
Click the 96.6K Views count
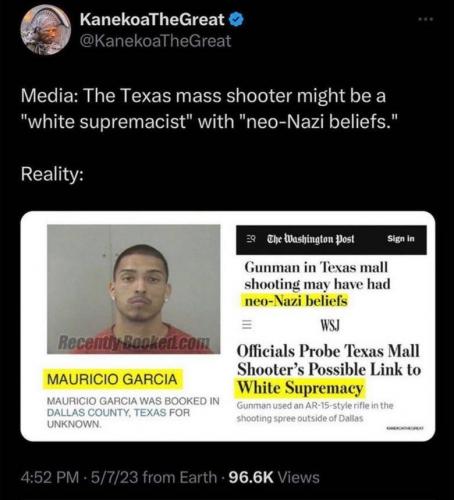click(274, 477)
